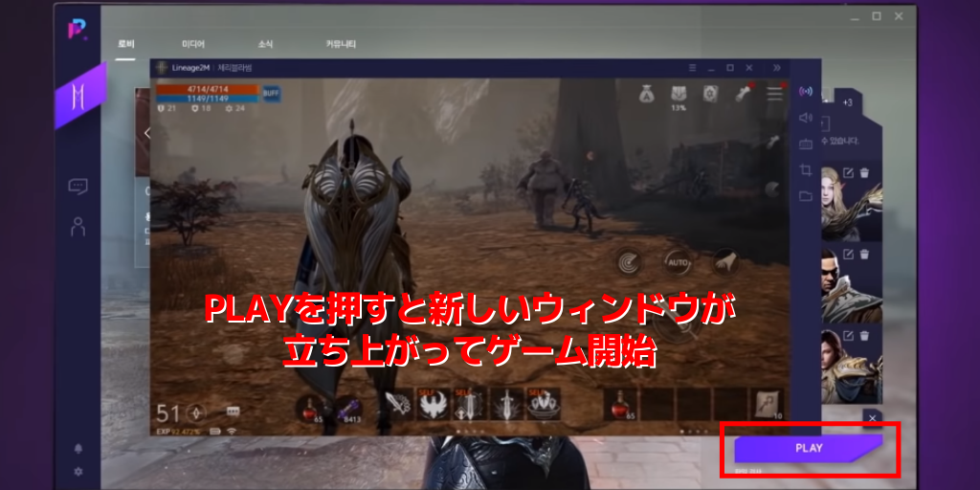Go to previous banner with left chevron
The height and width of the screenshot is (490, 980).
(147, 132)
